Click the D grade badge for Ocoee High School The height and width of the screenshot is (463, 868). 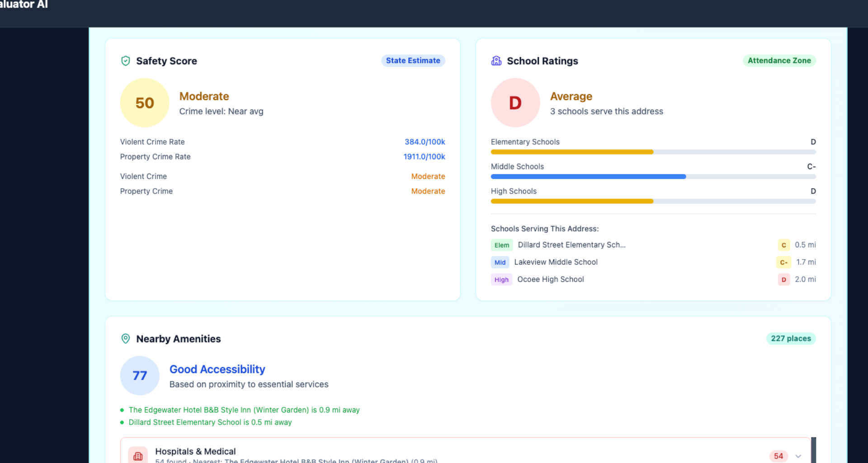[x=784, y=279]
